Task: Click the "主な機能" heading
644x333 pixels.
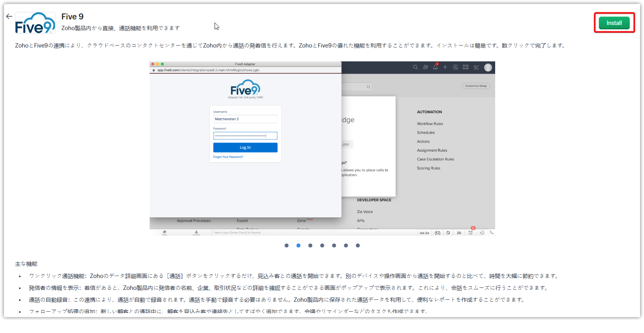Action: coord(26,264)
